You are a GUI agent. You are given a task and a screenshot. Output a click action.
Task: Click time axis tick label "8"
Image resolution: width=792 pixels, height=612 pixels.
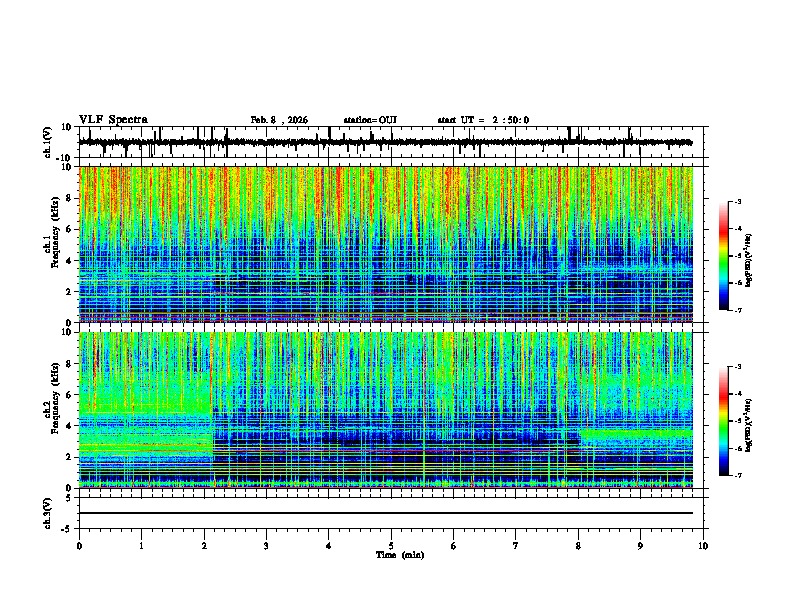coord(578,546)
